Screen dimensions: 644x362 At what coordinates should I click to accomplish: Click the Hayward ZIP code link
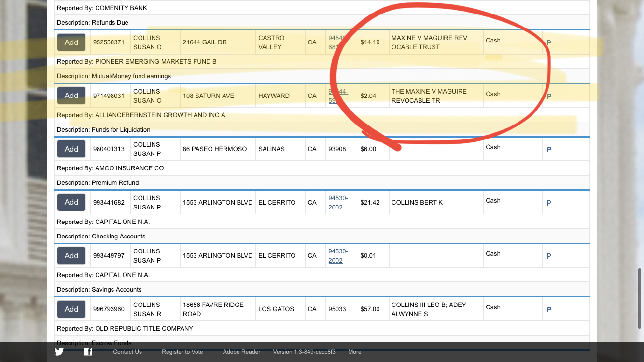click(338, 96)
